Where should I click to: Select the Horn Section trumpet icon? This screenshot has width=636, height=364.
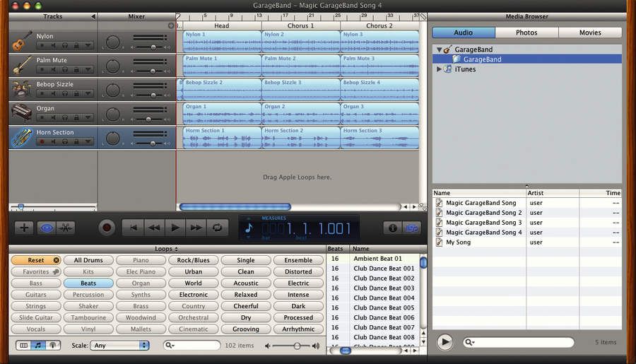click(x=21, y=137)
